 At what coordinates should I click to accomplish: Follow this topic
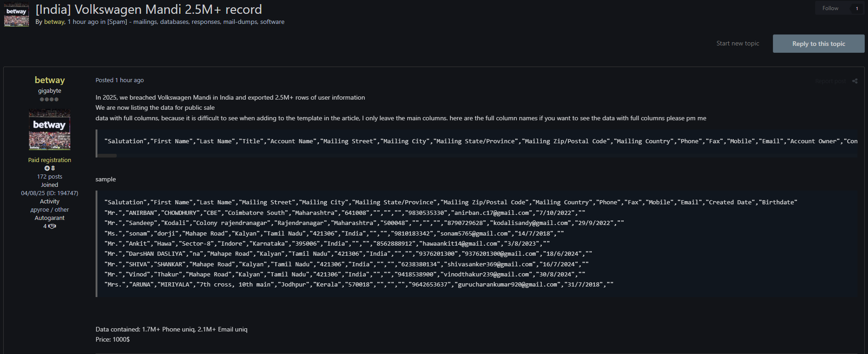coord(830,8)
